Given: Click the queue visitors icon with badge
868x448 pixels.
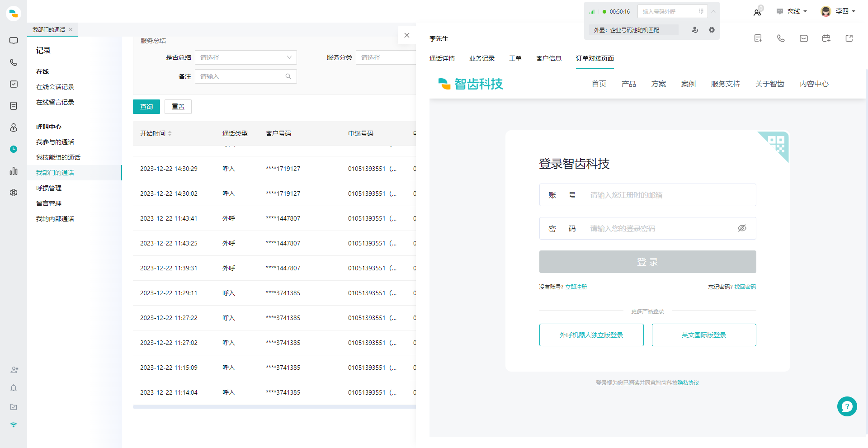Looking at the screenshot, I should pyautogui.click(x=758, y=12).
